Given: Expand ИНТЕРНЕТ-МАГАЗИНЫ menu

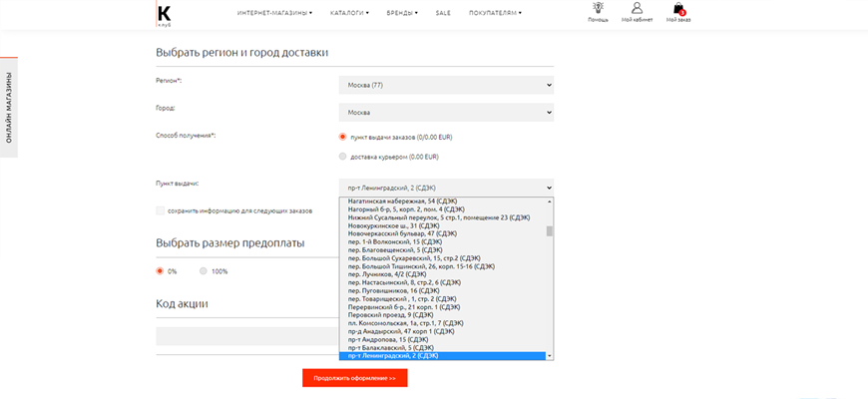Looking at the screenshot, I should click(x=274, y=13).
